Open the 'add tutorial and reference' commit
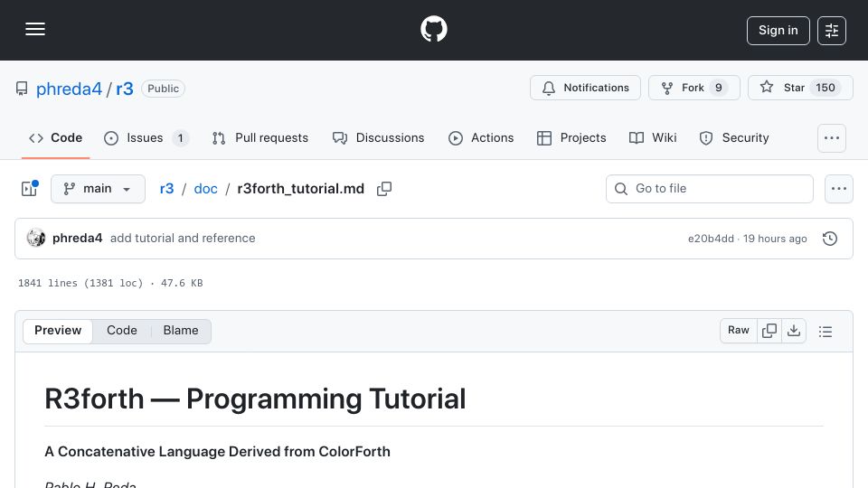 coord(183,238)
